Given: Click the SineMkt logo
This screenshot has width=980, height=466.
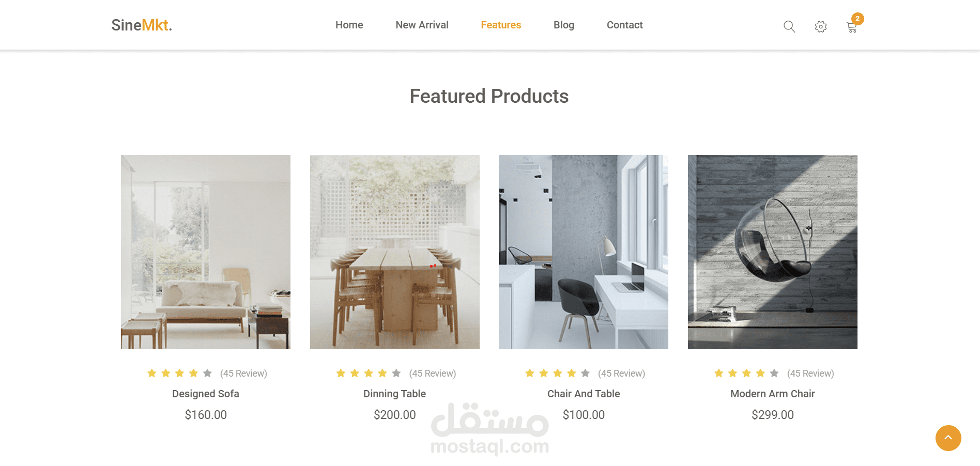Looking at the screenshot, I should 142,25.
